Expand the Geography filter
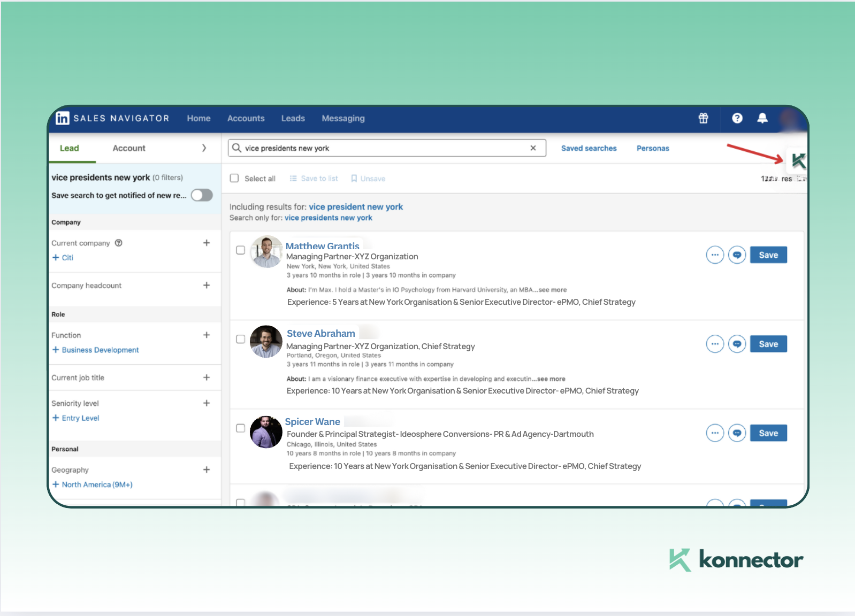 (207, 469)
